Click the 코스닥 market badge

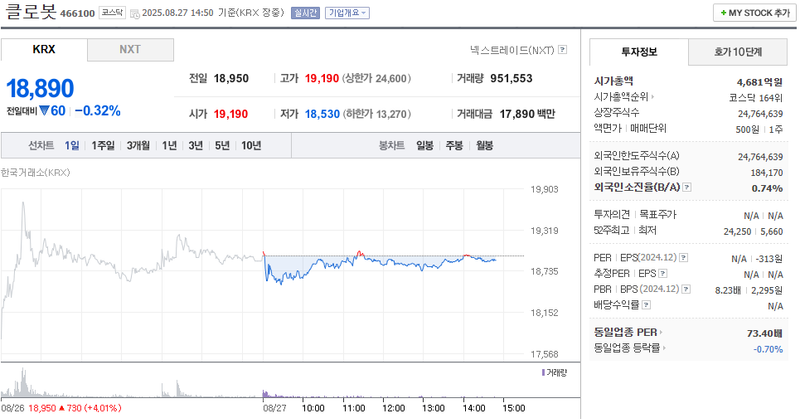click(x=112, y=13)
